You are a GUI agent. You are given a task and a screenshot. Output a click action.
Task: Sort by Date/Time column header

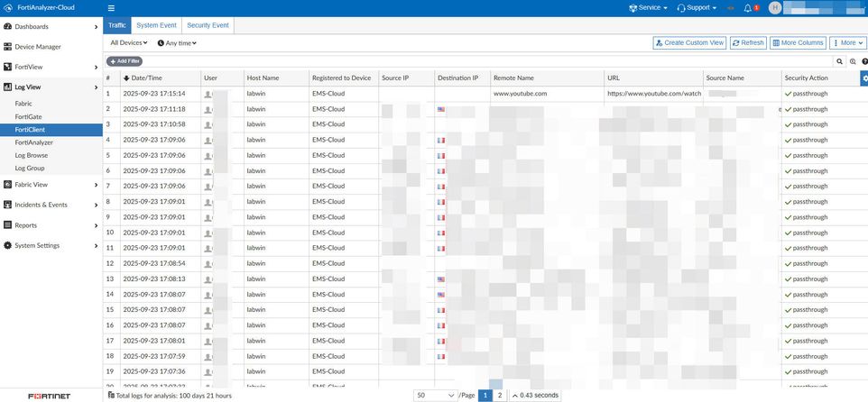coord(160,78)
